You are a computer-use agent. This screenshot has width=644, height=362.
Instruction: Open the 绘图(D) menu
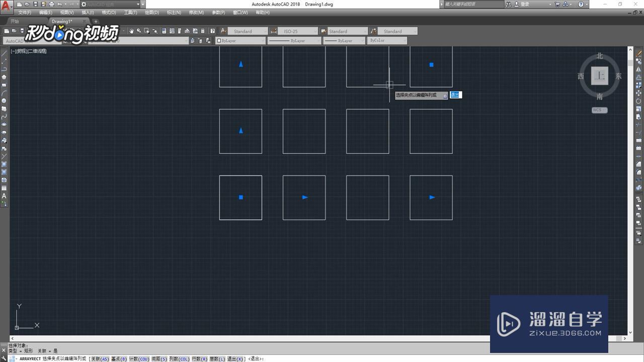pyautogui.click(x=152, y=13)
